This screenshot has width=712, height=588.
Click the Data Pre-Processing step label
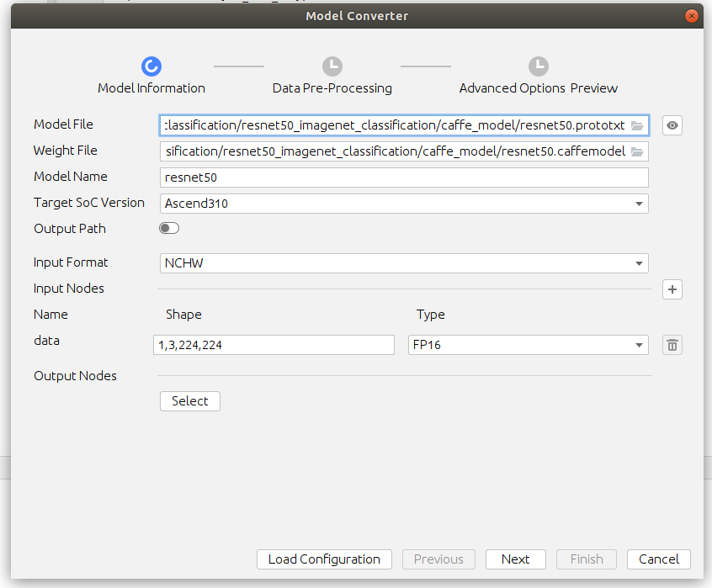332,88
